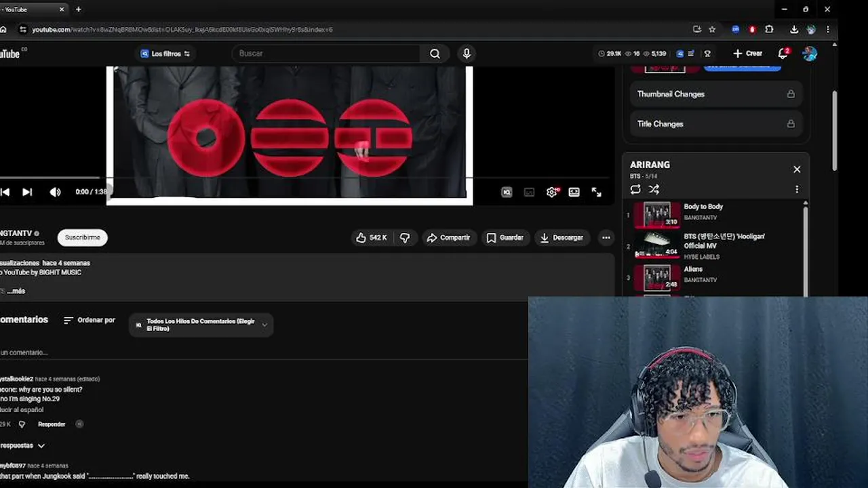Open the Todos Los Hilos De Comentarios filter

click(x=201, y=325)
